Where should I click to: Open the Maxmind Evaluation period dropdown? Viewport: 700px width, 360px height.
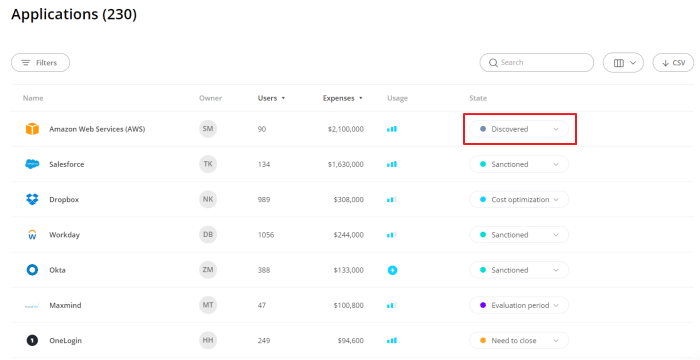(519, 306)
